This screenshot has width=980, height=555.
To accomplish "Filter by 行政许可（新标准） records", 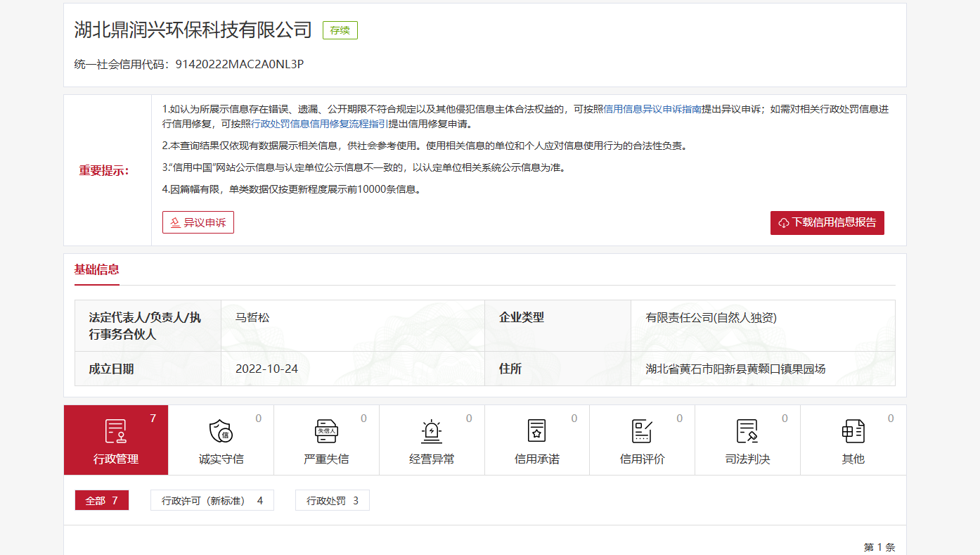I will (x=212, y=501).
